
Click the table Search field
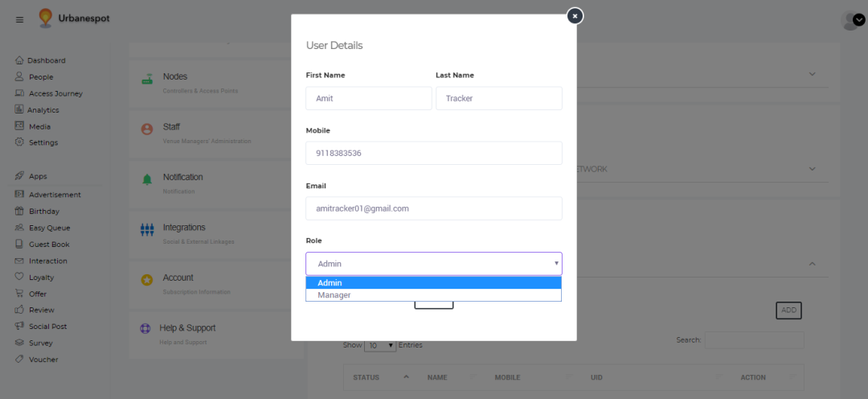point(754,339)
